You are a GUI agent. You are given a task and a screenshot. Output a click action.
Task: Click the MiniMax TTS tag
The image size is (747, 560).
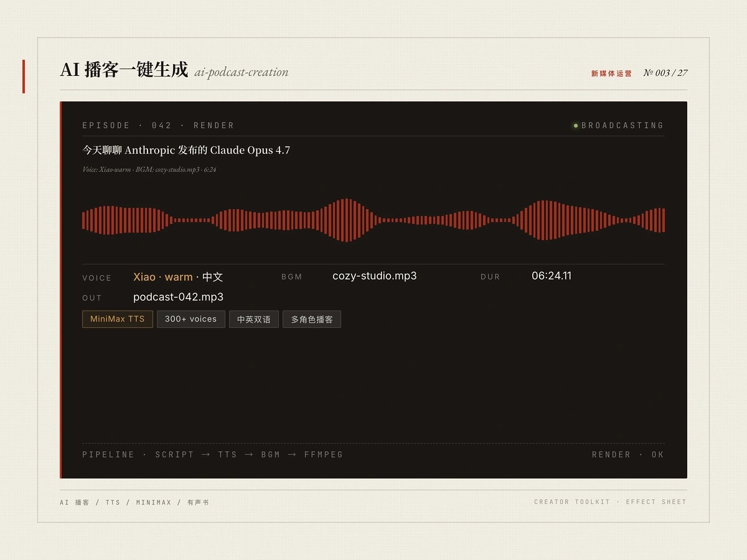click(118, 319)
